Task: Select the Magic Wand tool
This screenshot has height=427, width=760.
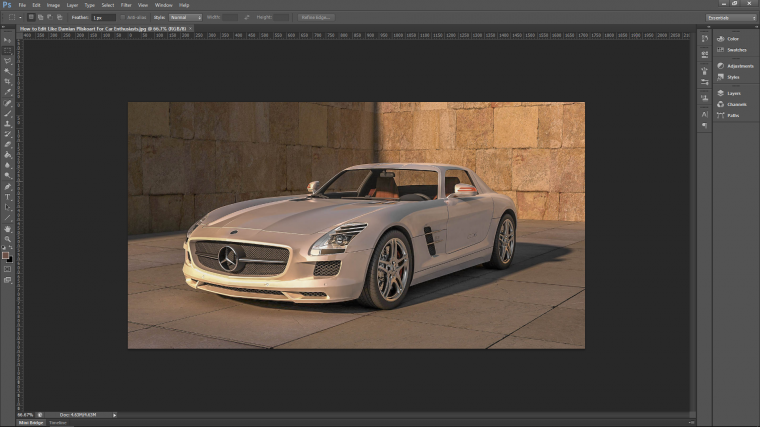Action: coord(7,71)
